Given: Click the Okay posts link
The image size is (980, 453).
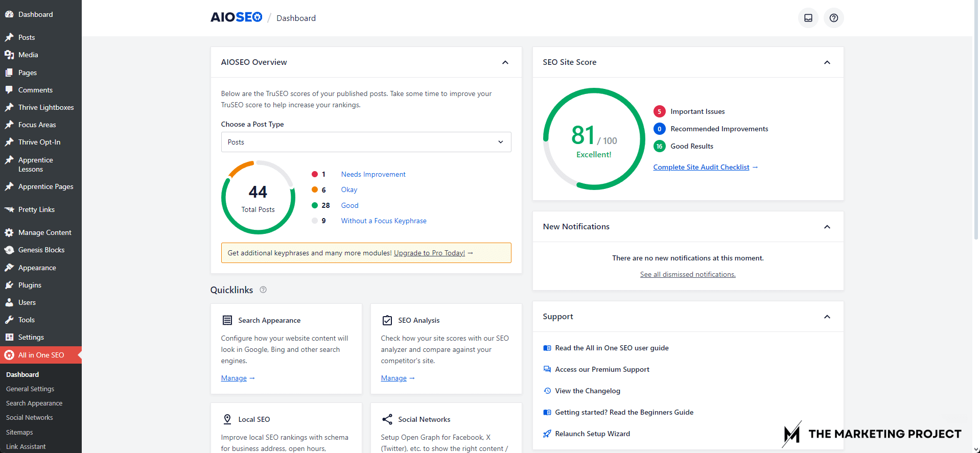Looking at the screenshot, I should pos(349,189).
